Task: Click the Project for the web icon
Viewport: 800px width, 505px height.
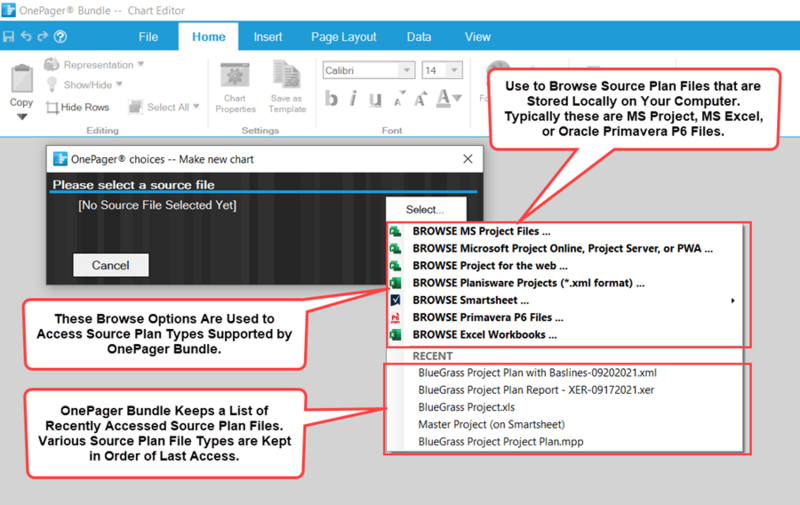Action: click(395, 266)
